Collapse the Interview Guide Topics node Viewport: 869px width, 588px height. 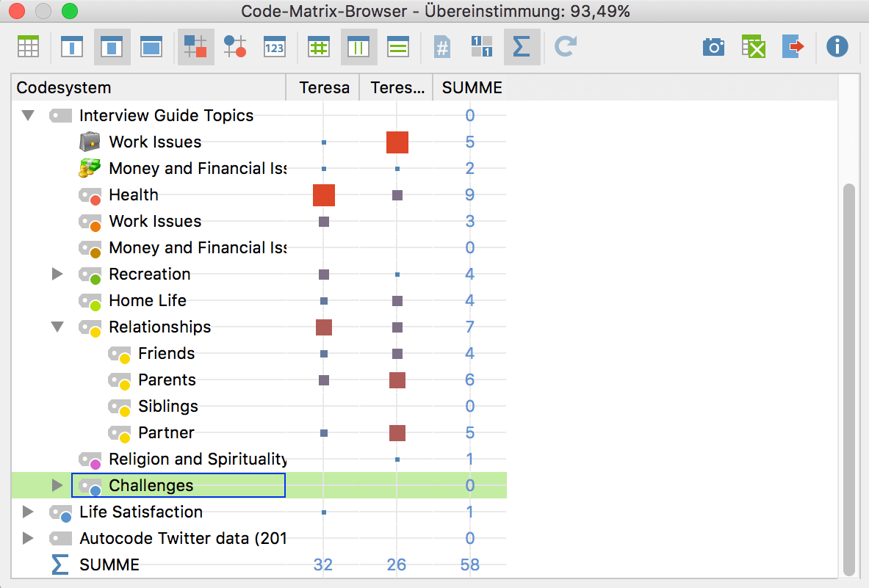pyautogui.click(x=28, y=116)
